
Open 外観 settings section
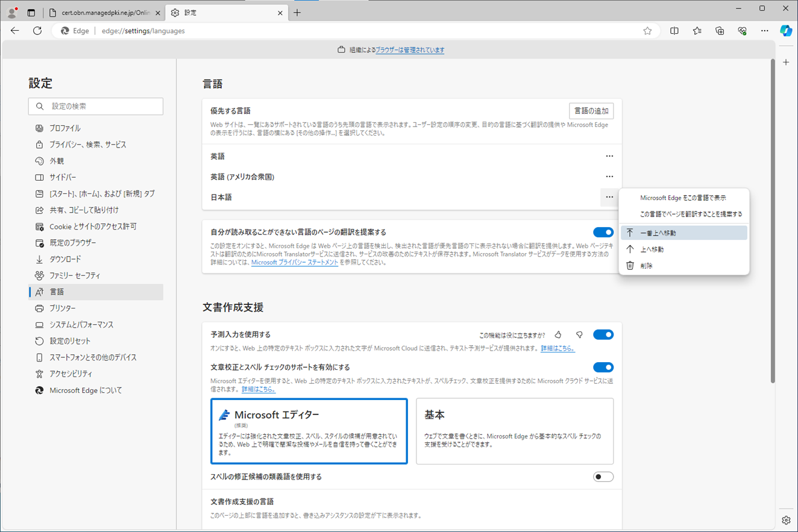click(x=96, y=161)
